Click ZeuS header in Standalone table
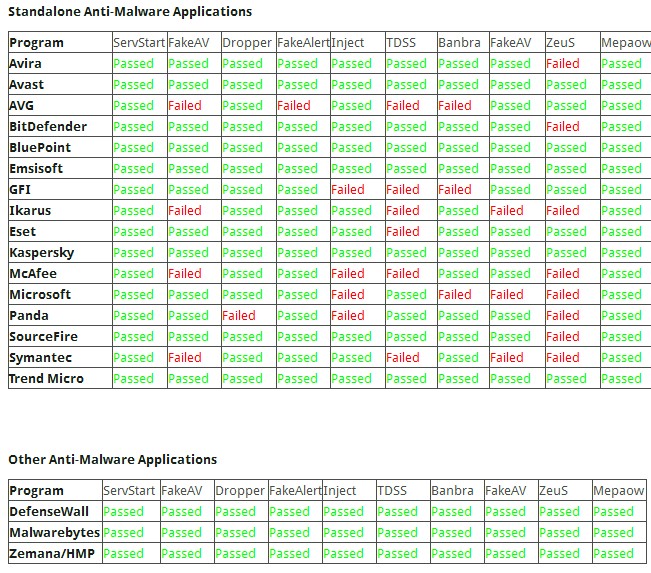 (560, 42)
